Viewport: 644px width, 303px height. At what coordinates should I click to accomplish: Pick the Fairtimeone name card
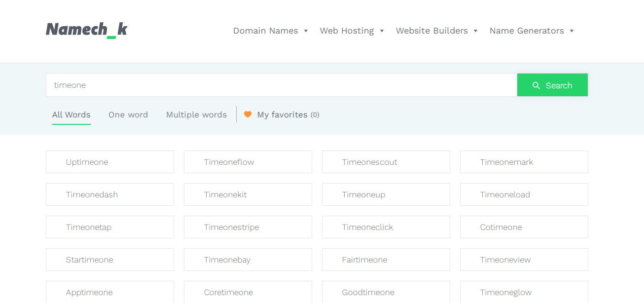tap(386, 260)
